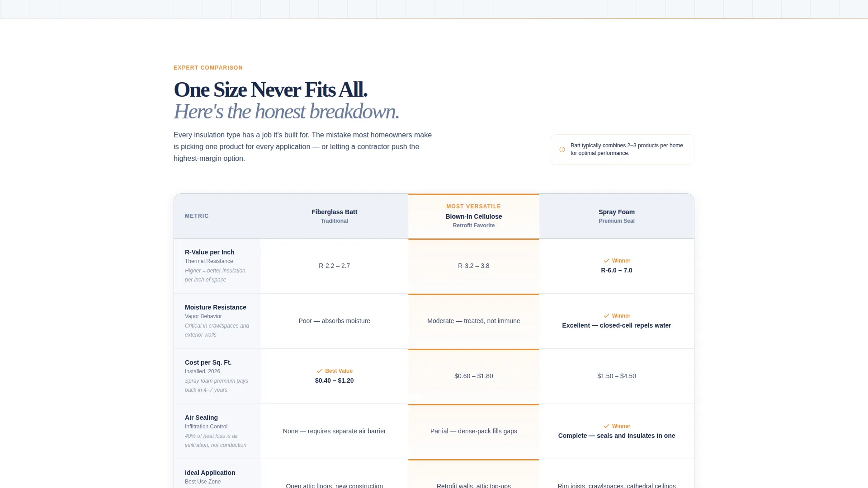Click the Cost per Sq. Ft. row label
868x488 pixels.
pos(208,362)
